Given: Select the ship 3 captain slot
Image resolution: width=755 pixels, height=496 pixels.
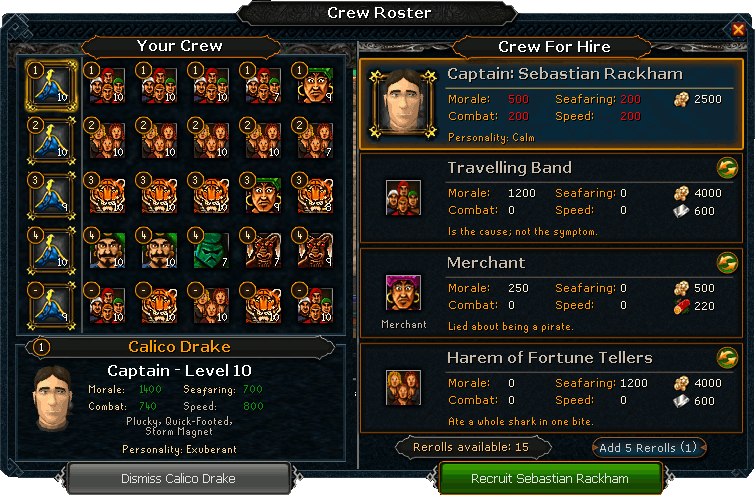Looking at the screenshot, I should coord(51,196).
